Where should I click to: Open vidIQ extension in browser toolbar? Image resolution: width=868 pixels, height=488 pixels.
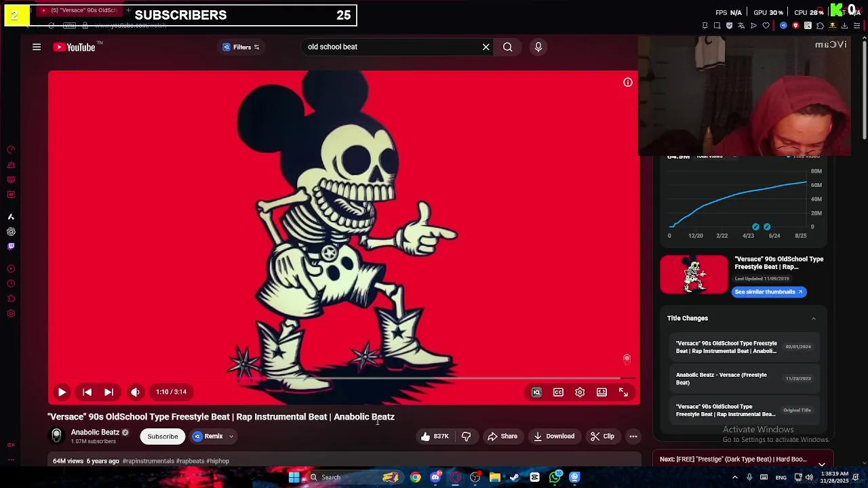[783, 26]
